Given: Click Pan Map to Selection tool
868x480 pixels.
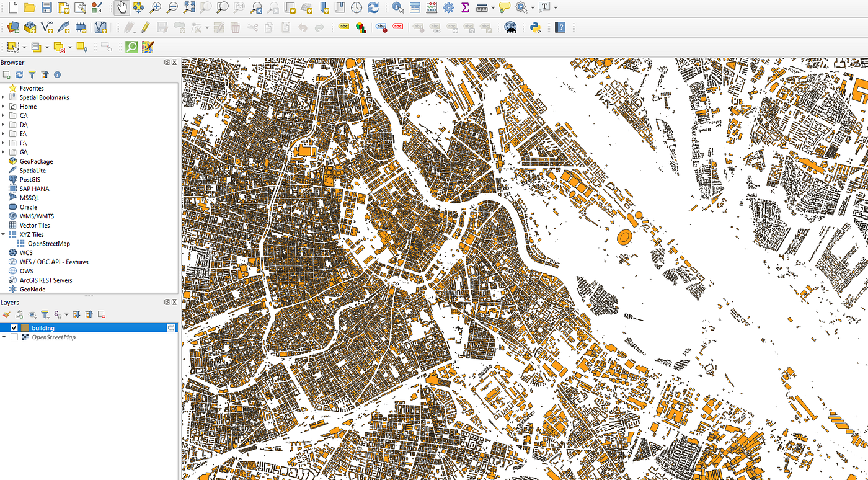Looking at the screenshot, I should point(138,7).
